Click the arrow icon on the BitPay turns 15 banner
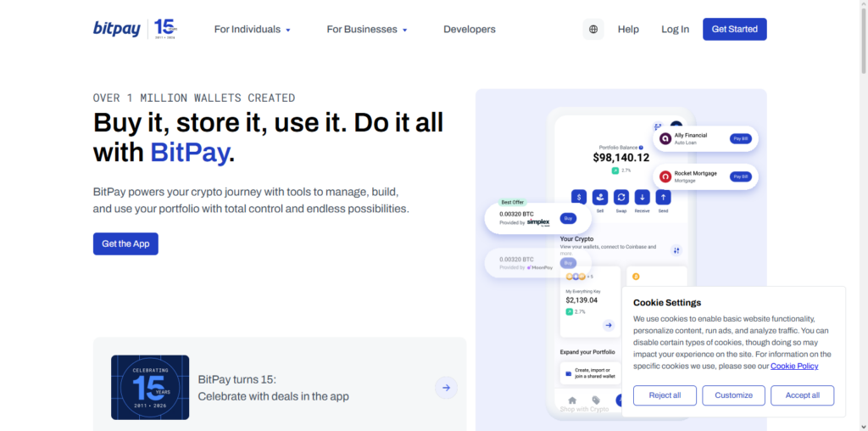 [446, 388]
